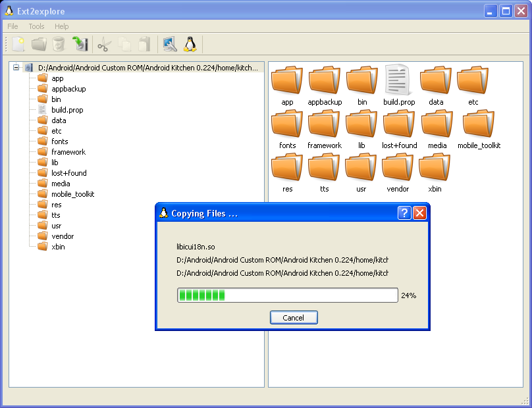Viewport: 532px width, 408px height.
Task: Click the build.prop file icon in right pane
Action: pos(398,80)
